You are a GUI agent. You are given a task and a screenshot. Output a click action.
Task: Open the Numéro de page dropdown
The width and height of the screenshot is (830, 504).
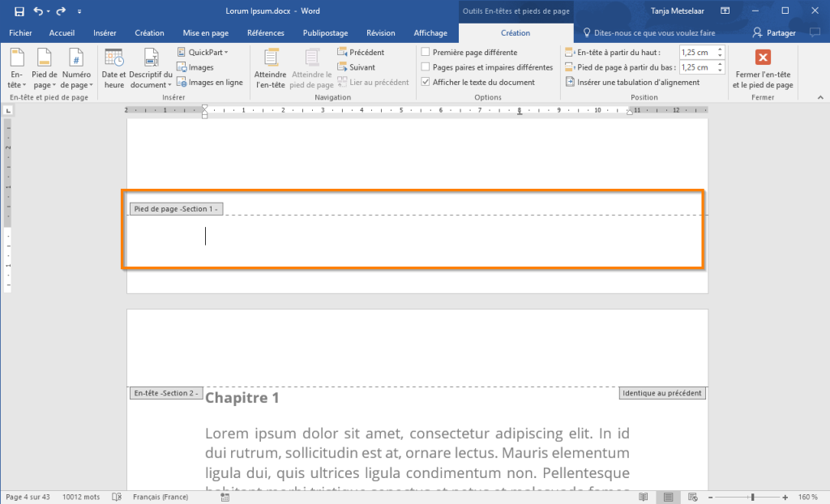click(x=76, y=69)
